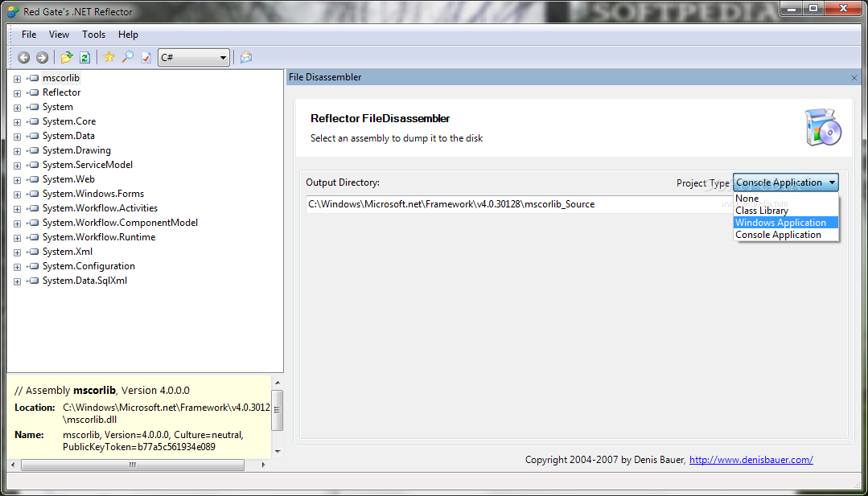This screenshot has height=496, width=868.
Task: Select the System.Workflow.Activities tree item
Action: [x=101, y=208]
